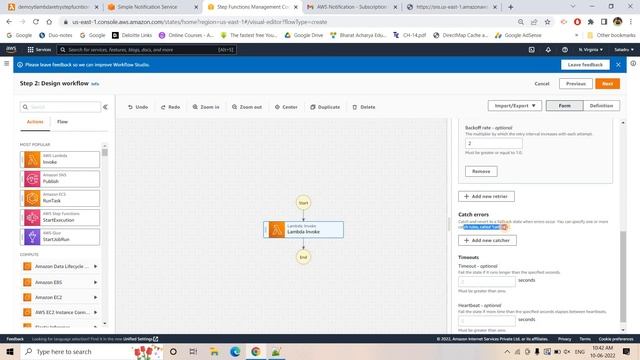The height and width of the screenshot is (360, 640).
Task: Select the Step Functions StartExecution action
Action: coord(60,217)
